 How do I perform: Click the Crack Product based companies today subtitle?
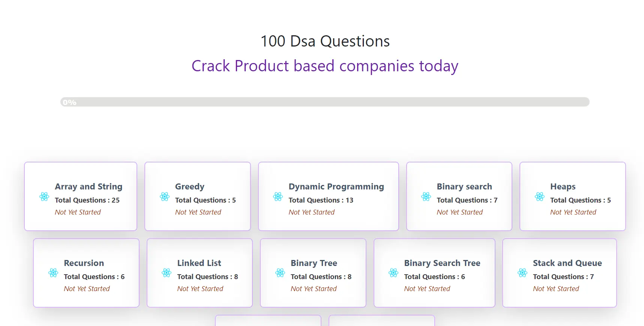(x=325, y=66)
